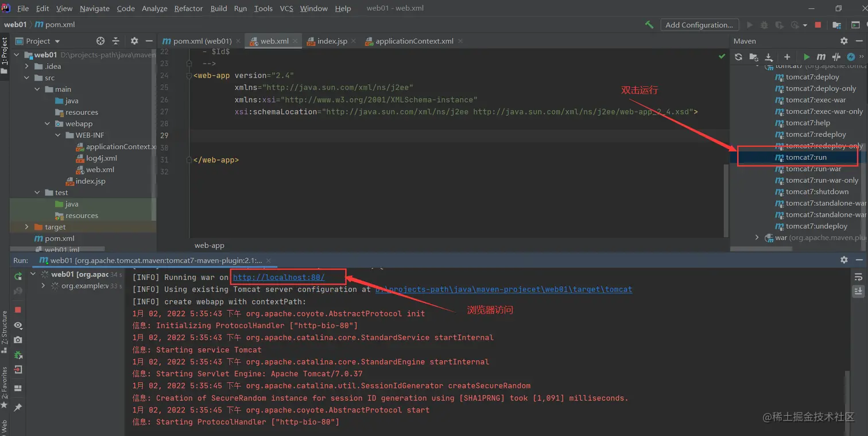The image size is (868, 436).
Task: Generate sources and update folders in Maven
Action: pyautogui.click(x=754, y=57)
